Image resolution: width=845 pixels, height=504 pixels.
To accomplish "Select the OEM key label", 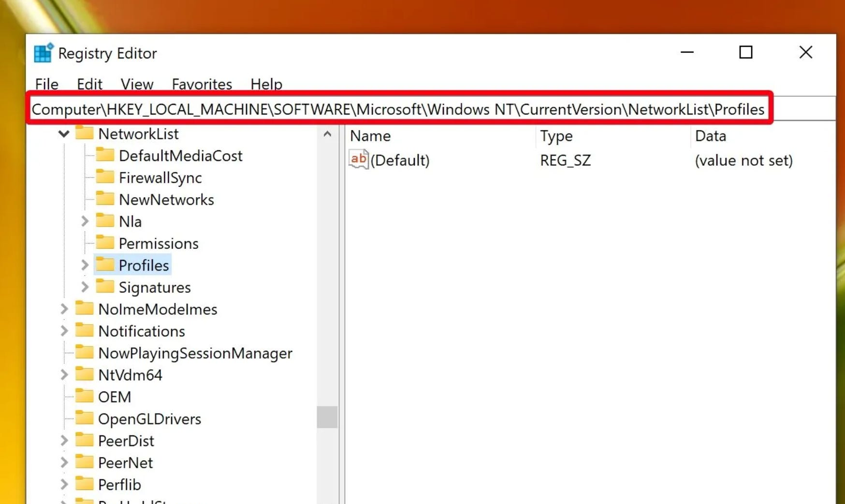I will pyautogui.click(x=115, y=397).
